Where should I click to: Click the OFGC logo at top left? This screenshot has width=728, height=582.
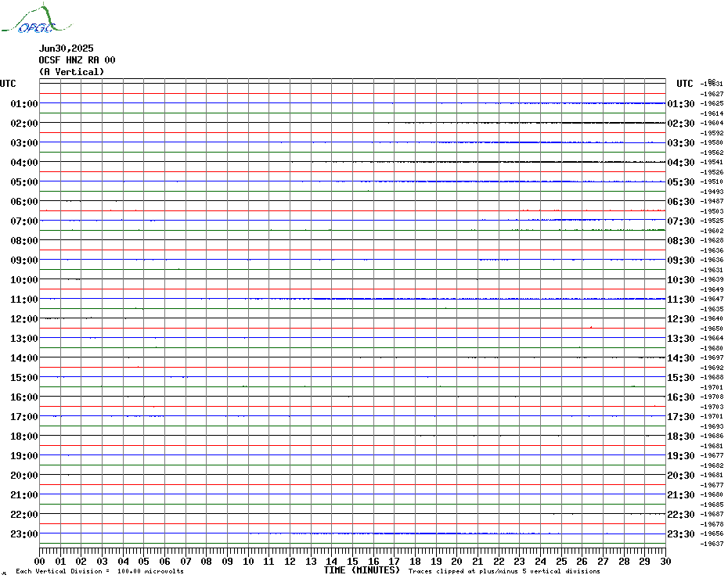pos(36,19)
